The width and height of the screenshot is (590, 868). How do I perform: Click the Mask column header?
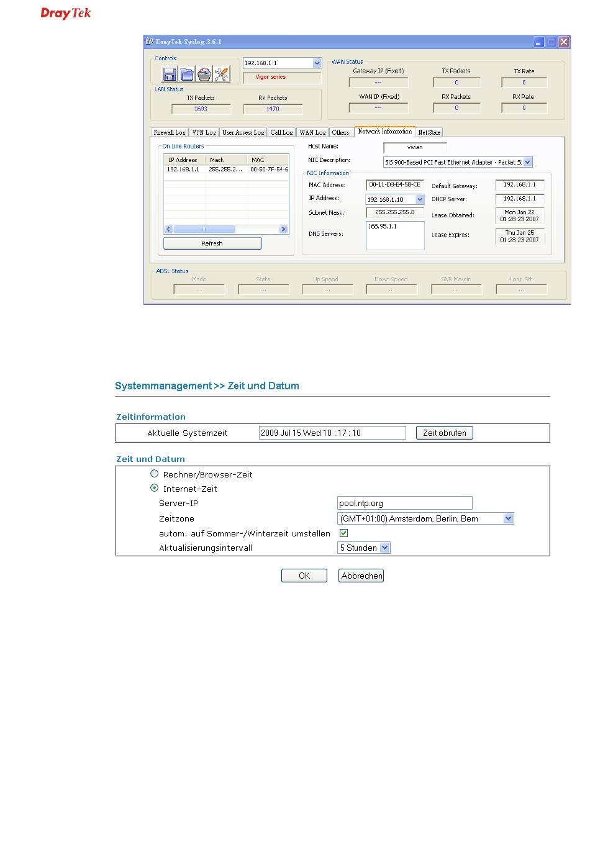[x=227, y=160]
